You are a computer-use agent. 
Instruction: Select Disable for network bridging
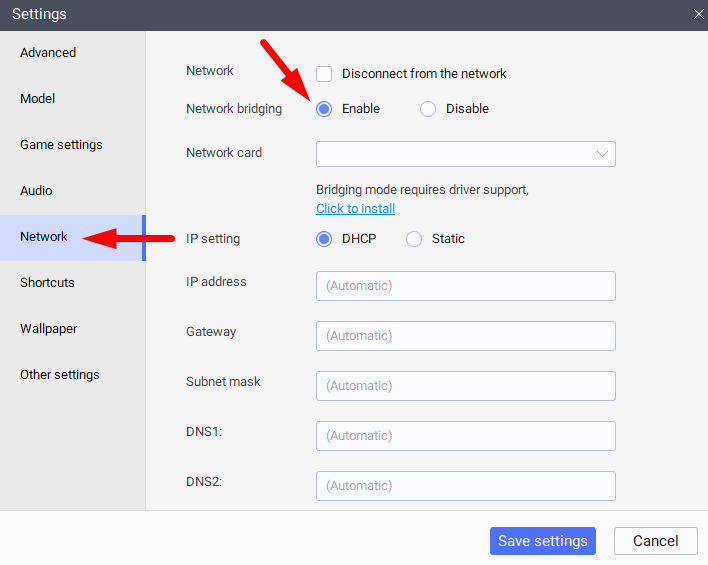point(428,109)
